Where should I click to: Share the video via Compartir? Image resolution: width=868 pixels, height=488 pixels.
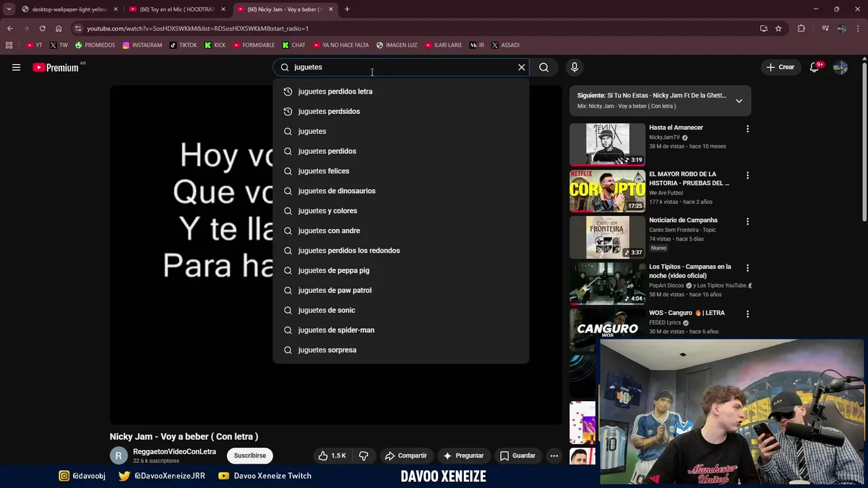click(406, 455)
